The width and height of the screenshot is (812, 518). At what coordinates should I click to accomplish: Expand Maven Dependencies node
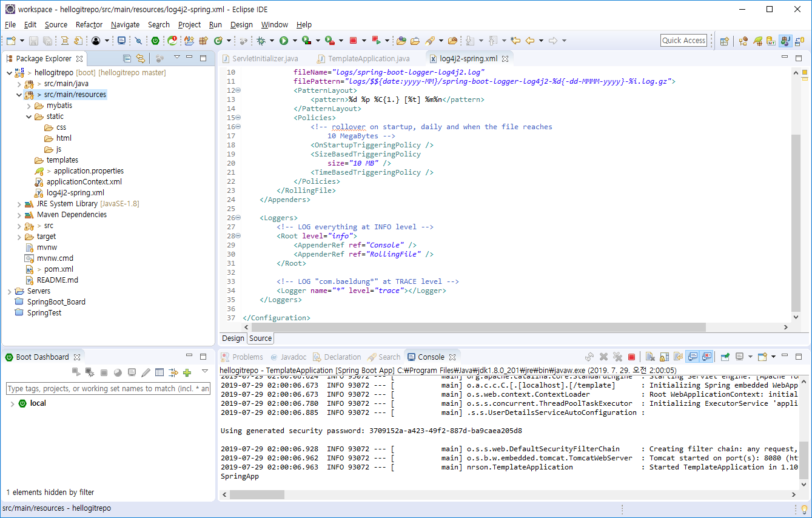coord(19,215)
